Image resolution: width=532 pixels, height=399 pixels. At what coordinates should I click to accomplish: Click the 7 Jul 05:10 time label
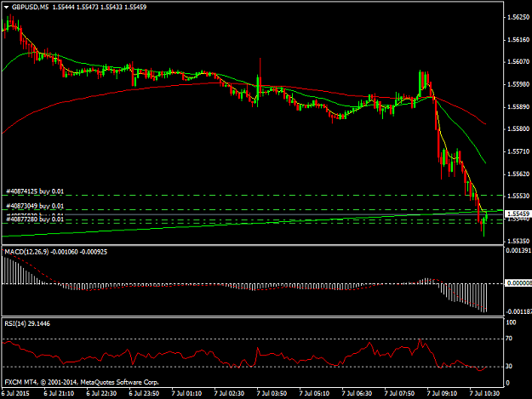pos(314,394)
